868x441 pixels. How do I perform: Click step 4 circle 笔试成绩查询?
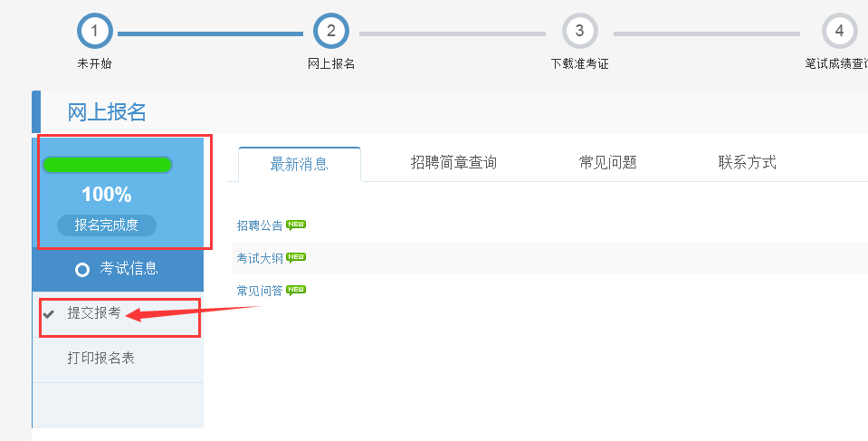point(840,31)
